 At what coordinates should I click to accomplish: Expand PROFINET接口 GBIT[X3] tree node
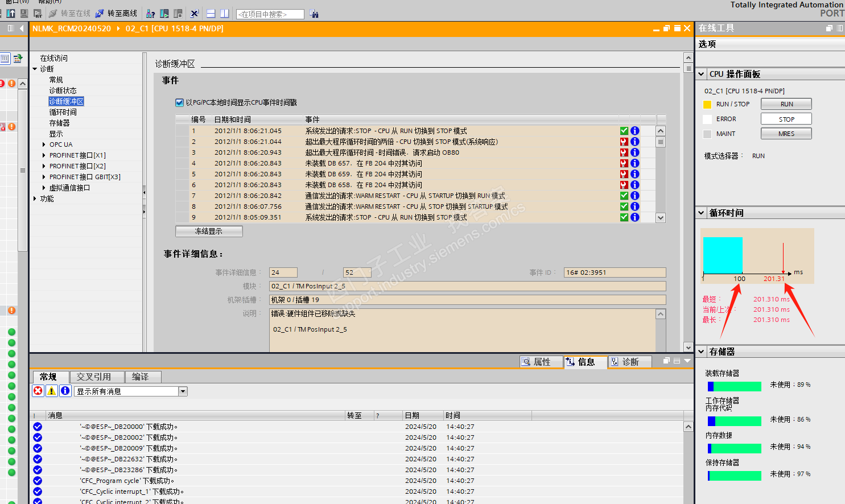(x=44, y=177)
